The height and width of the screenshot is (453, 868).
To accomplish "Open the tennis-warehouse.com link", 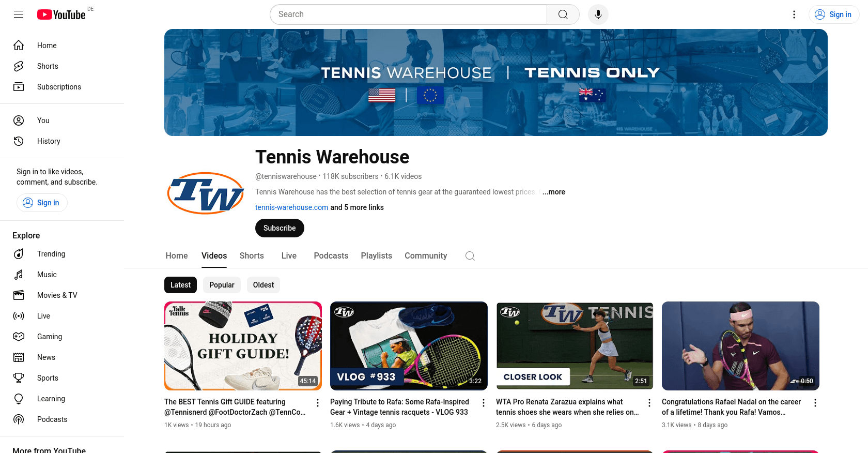I will (x=291, y=207).
